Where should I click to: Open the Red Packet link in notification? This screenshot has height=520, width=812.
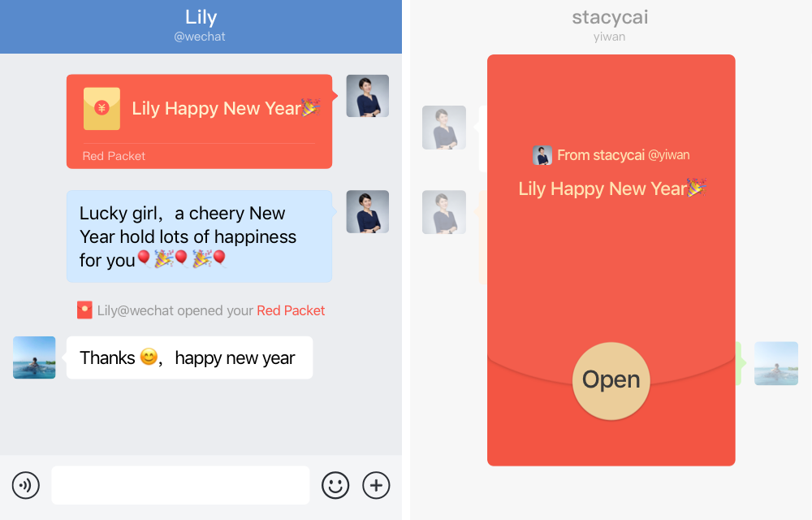(291, 310)
